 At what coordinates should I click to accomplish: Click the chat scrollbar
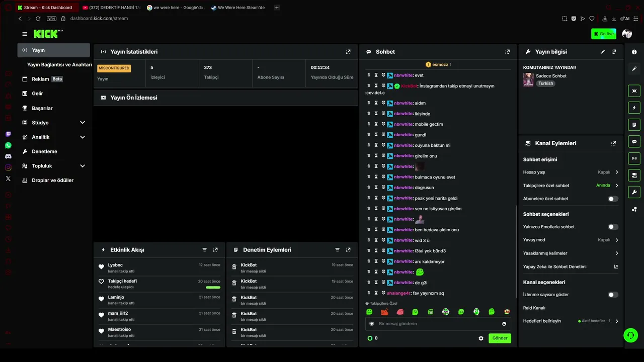click(516, 251)
